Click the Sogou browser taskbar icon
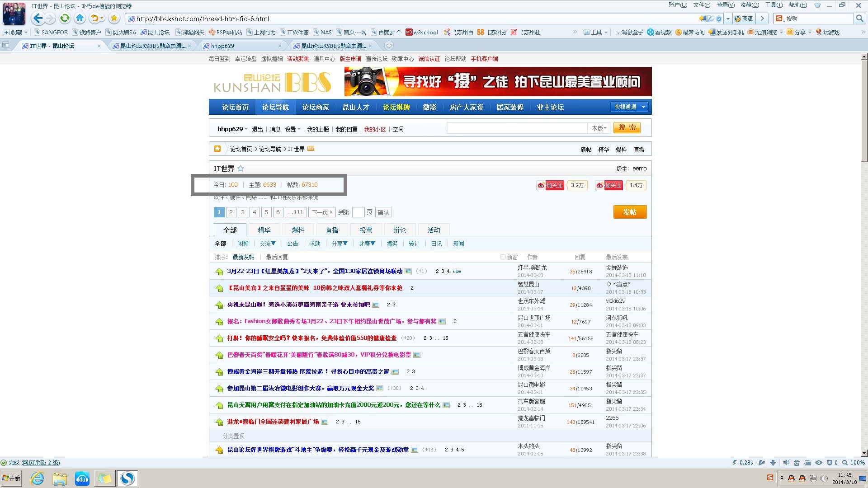868x488 pixels. coord(127,479)
